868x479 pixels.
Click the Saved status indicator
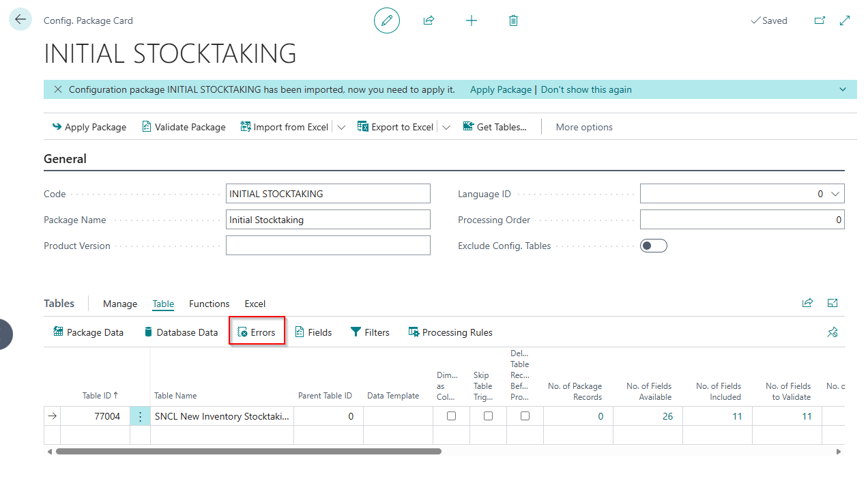(x=769, y=20)
